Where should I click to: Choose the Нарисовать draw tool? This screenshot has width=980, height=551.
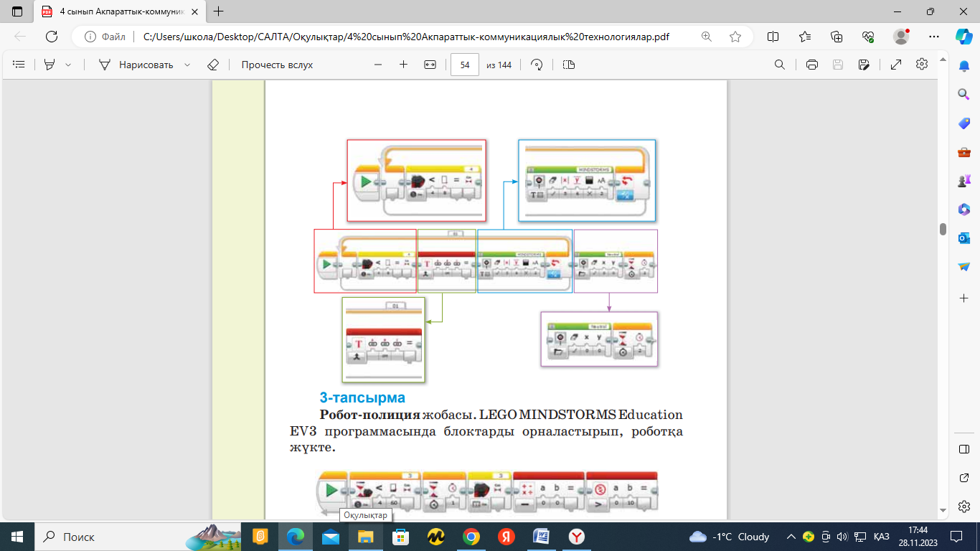136,65
